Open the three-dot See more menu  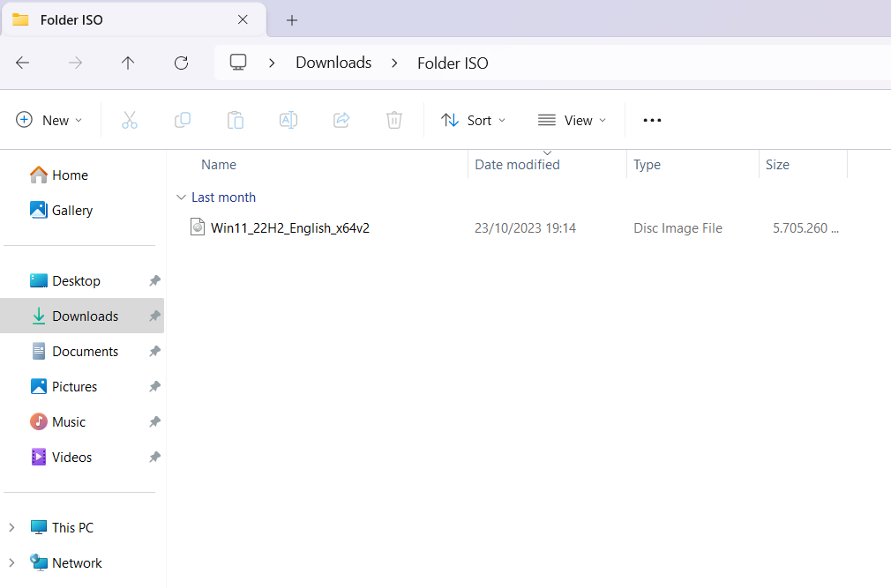(652, 120)
